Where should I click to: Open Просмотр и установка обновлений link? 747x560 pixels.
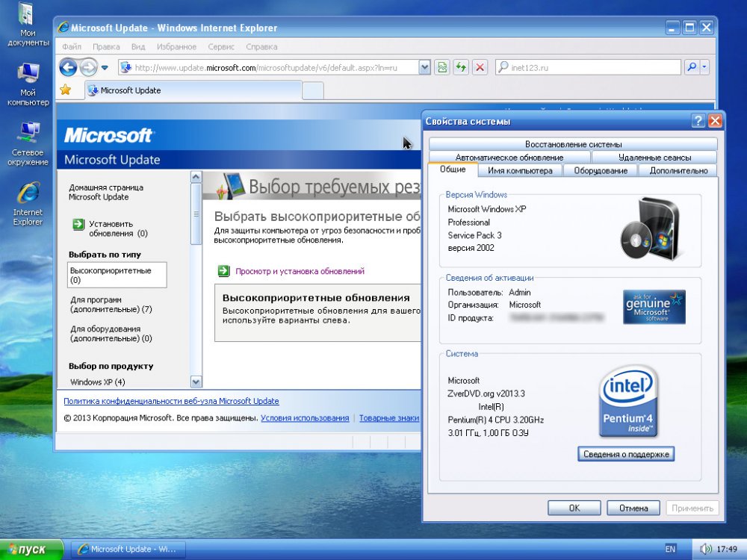(x=300, y=271)
